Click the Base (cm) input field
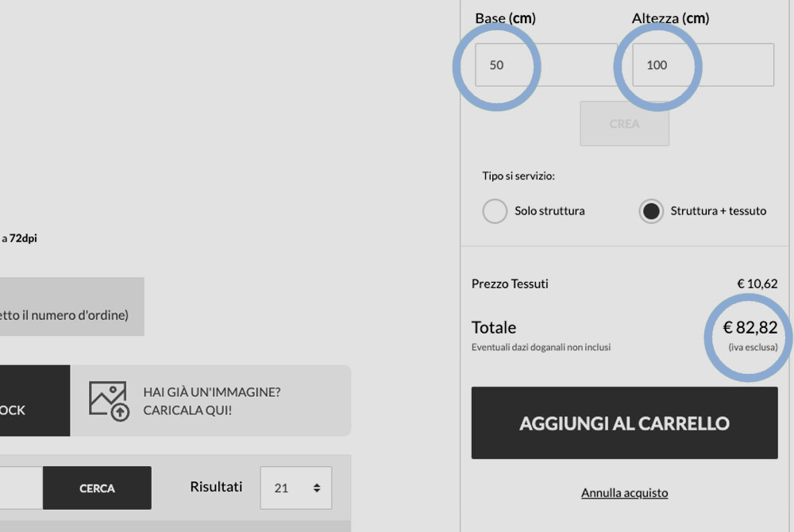Viewport: 794px width, 532px height. [x=545, y=65]
